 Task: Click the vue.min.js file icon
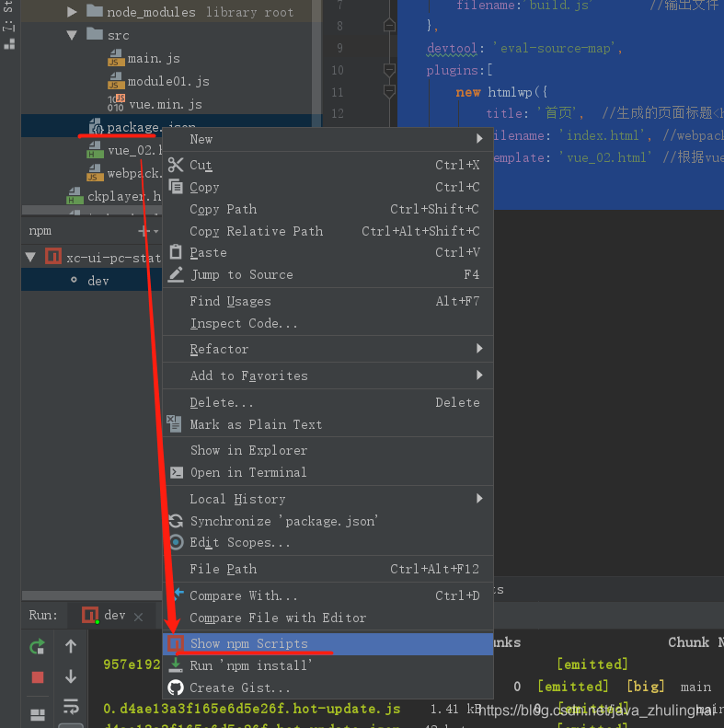[116, 103]
